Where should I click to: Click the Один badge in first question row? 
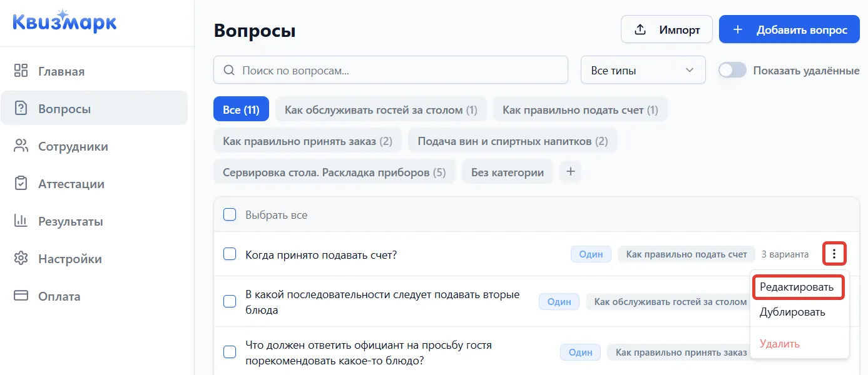click(591, 254)
